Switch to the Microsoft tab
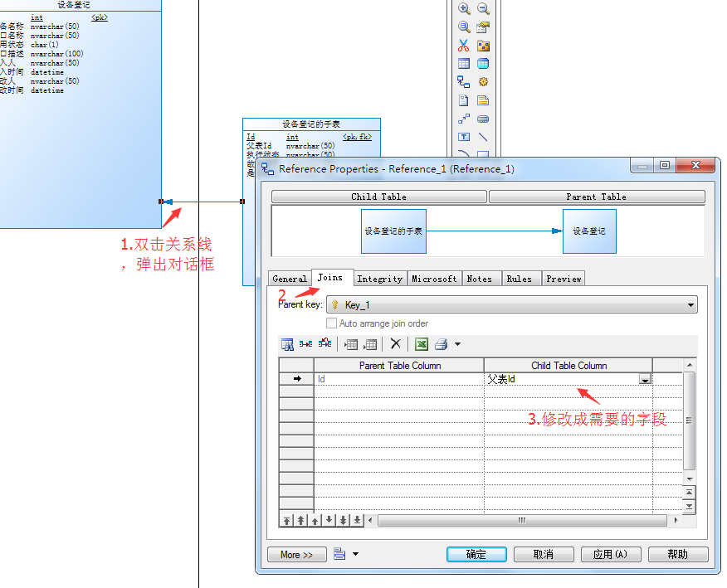 434,279
